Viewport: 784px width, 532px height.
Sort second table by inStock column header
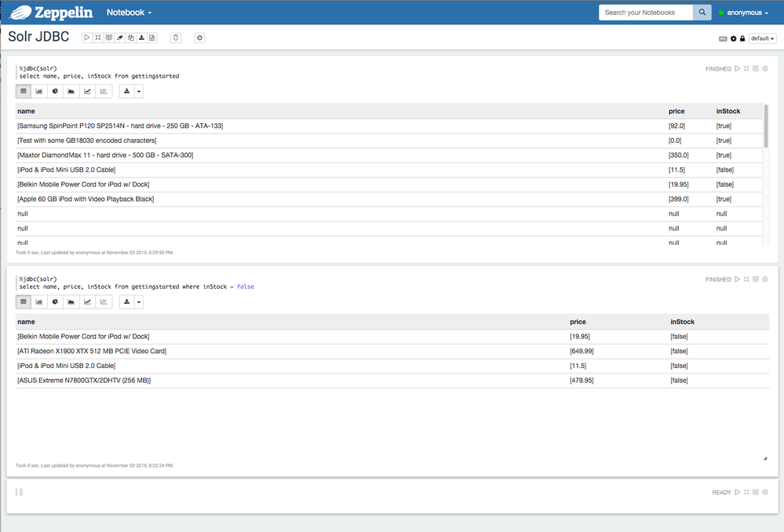tap(682, 322)
